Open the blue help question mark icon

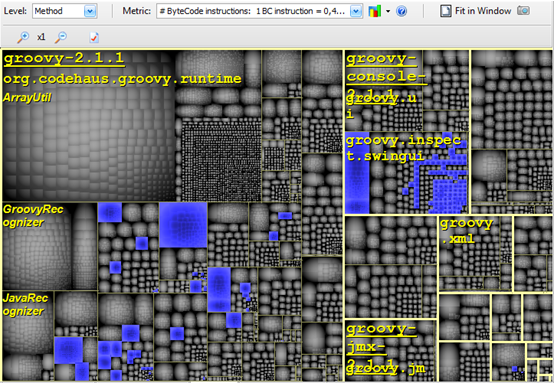click(x=401, y=11)
